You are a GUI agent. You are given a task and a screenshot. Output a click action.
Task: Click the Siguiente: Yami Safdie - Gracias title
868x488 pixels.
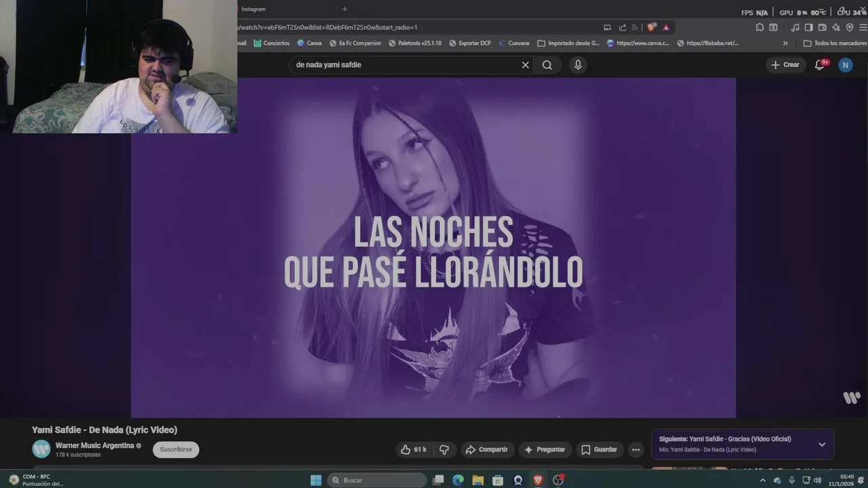pyautogui.click(x=725, y=439)
